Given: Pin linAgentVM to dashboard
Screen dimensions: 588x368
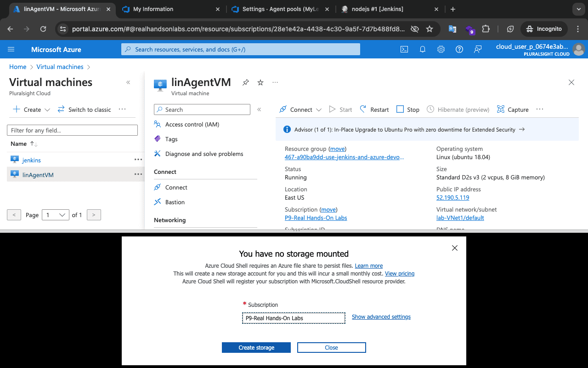Looking at the screenshot, I should tap(246, 82).
